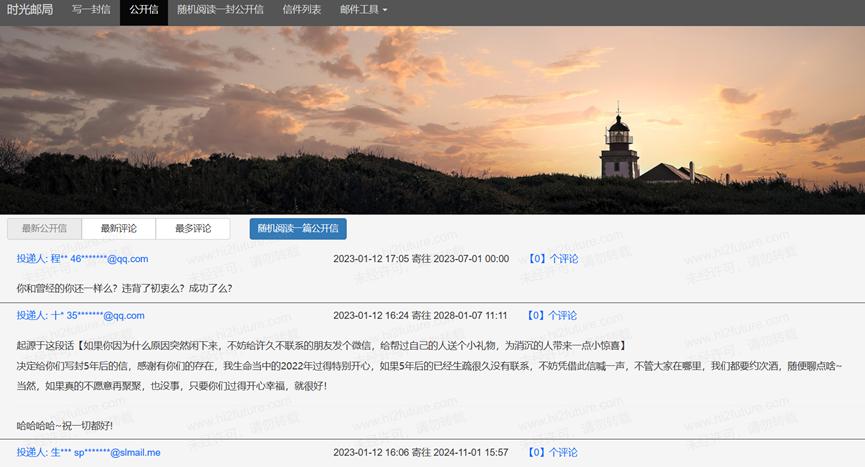865x467 pixels.
Task: Open comments link of the 2024-11-01 letter
Action: [x=553, y=452]
